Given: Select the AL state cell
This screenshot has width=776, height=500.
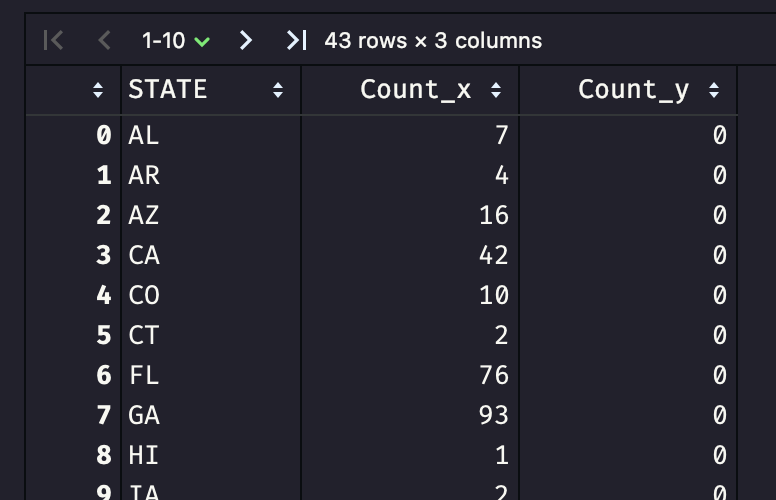Looking at the screenshot, I should pos(144,135).
